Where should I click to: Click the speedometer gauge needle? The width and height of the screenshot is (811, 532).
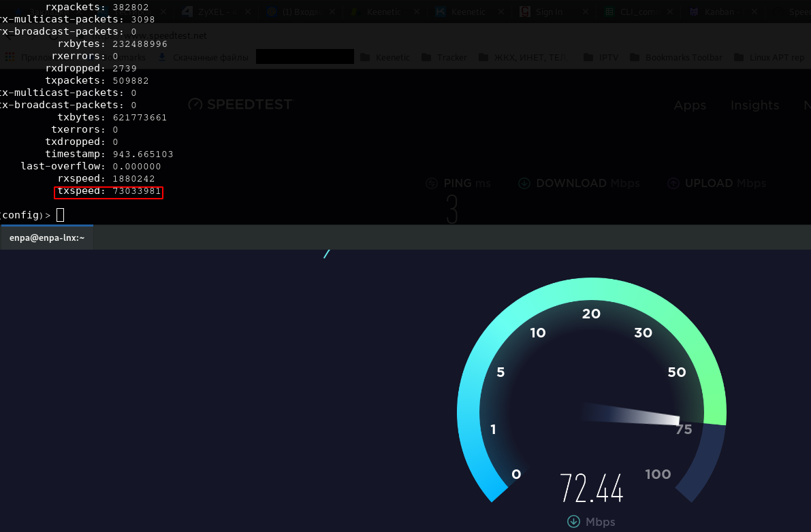click(x=631, y=414)
